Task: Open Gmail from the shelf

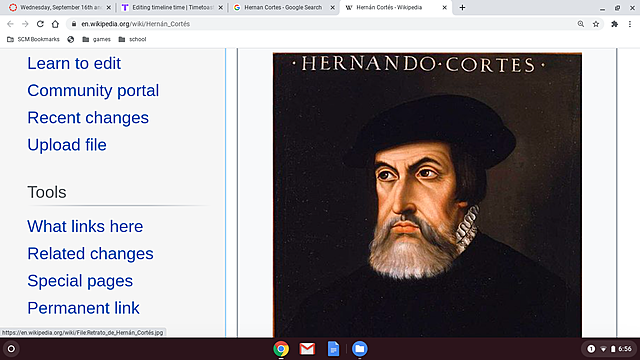Action: click(307, 349)
